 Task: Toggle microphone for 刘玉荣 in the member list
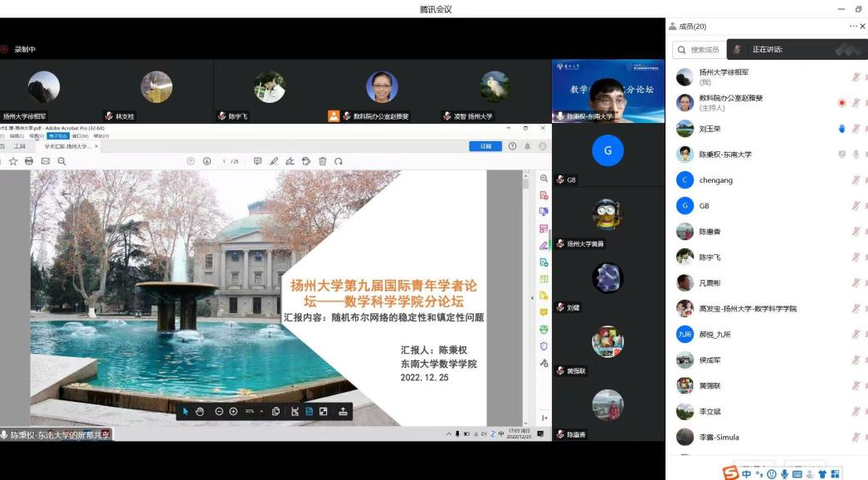point(856,129)
